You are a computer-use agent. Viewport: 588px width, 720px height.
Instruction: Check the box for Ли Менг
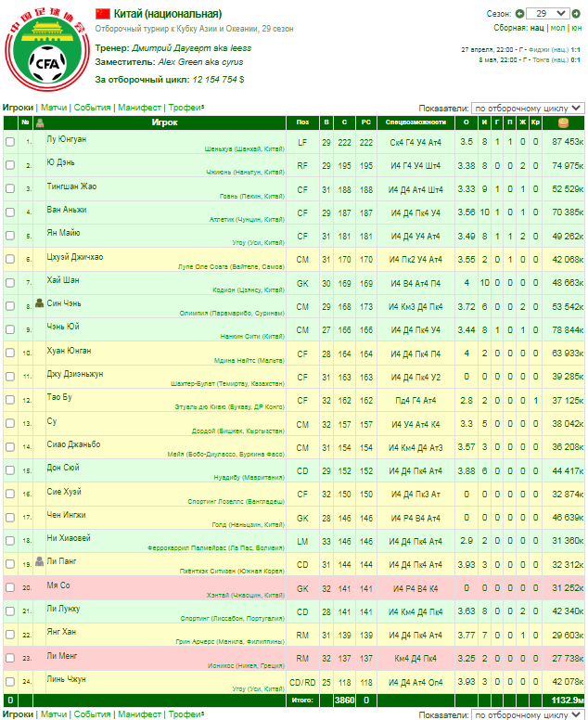coord(10,658)
